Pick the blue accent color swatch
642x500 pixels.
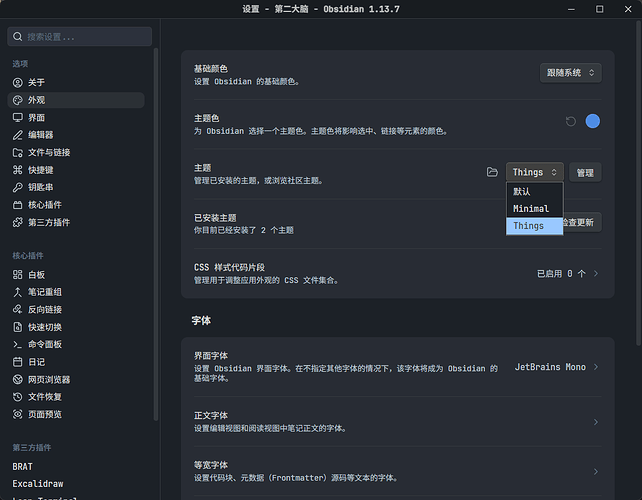pos(592,121)
